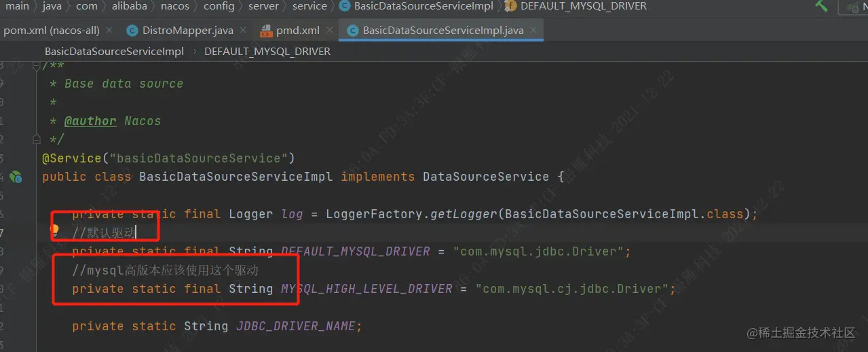Close the pmd.xml tab
This screenshot has width=868, height=352.
pos(330,31)
